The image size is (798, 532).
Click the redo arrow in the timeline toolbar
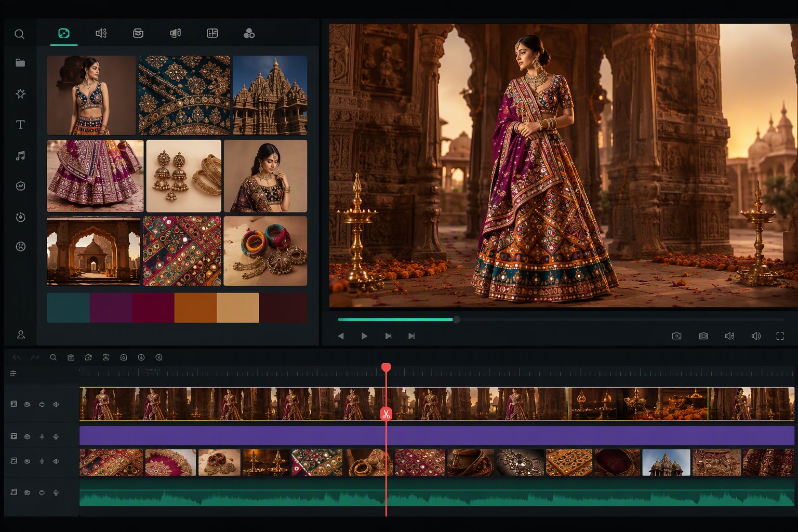point(35,357)
